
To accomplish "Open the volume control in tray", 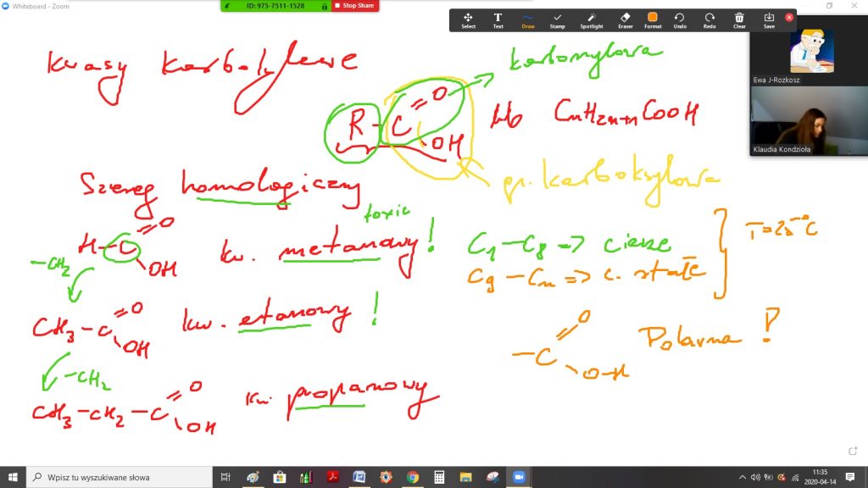I will (755, 478).
